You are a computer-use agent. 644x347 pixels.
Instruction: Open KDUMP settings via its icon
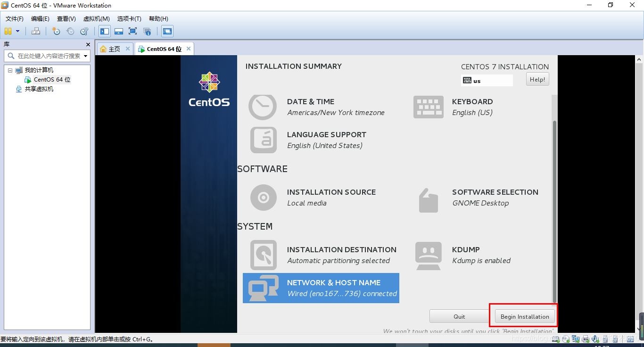tap(429, 256)
